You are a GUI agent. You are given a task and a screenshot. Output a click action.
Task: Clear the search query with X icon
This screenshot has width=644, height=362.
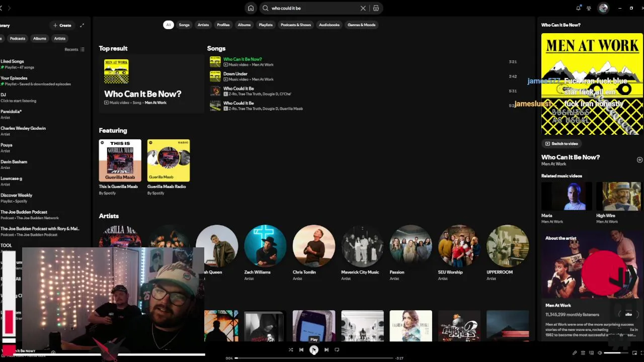pos(363,8)
